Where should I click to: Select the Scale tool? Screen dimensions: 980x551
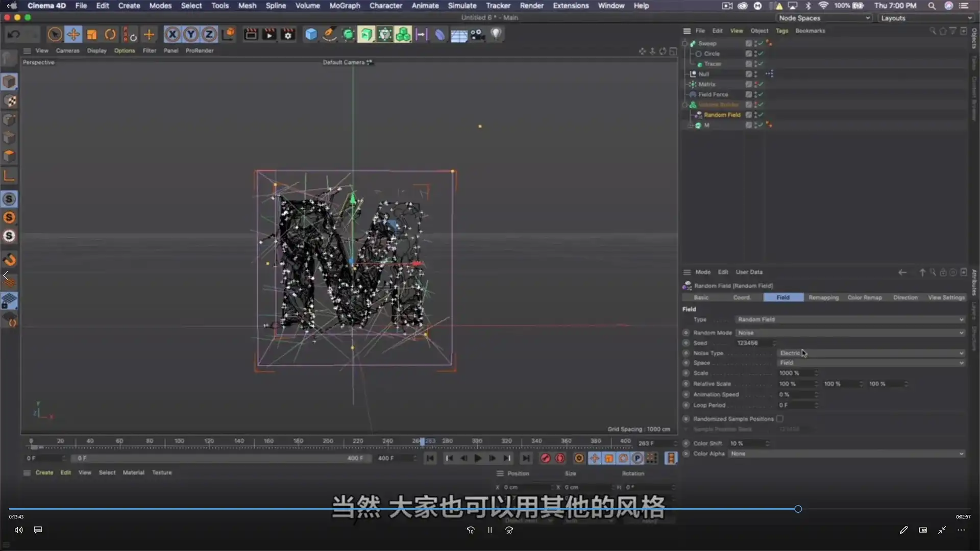91,34
